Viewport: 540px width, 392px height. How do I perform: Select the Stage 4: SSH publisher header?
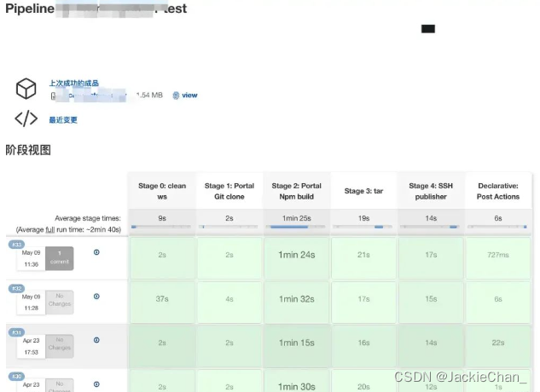(431, 191)
